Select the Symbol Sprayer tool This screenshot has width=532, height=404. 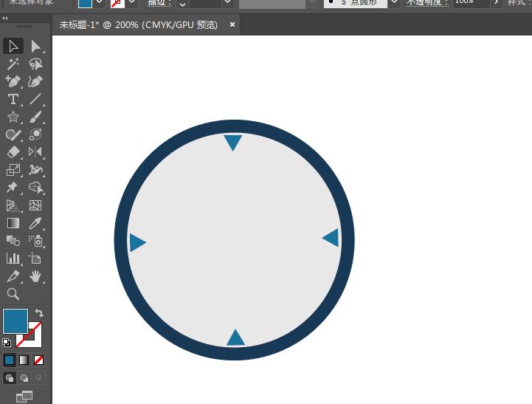pos(35,241)
